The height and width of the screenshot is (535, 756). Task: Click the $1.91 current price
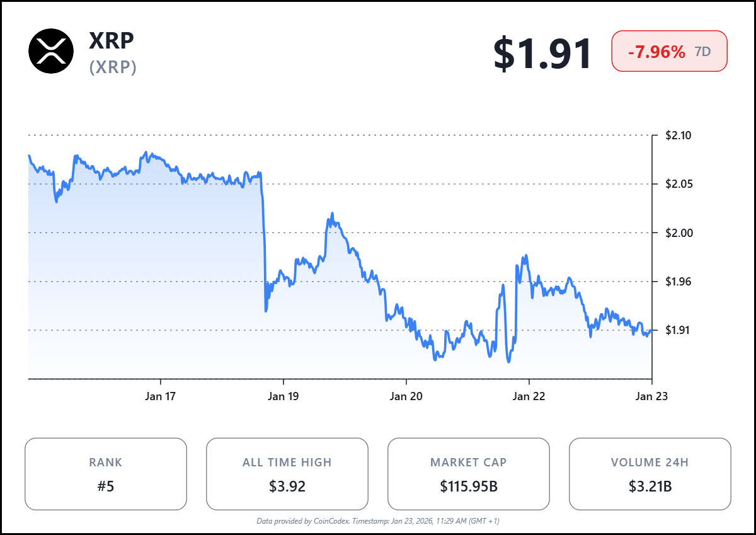[x=542, y=54]
